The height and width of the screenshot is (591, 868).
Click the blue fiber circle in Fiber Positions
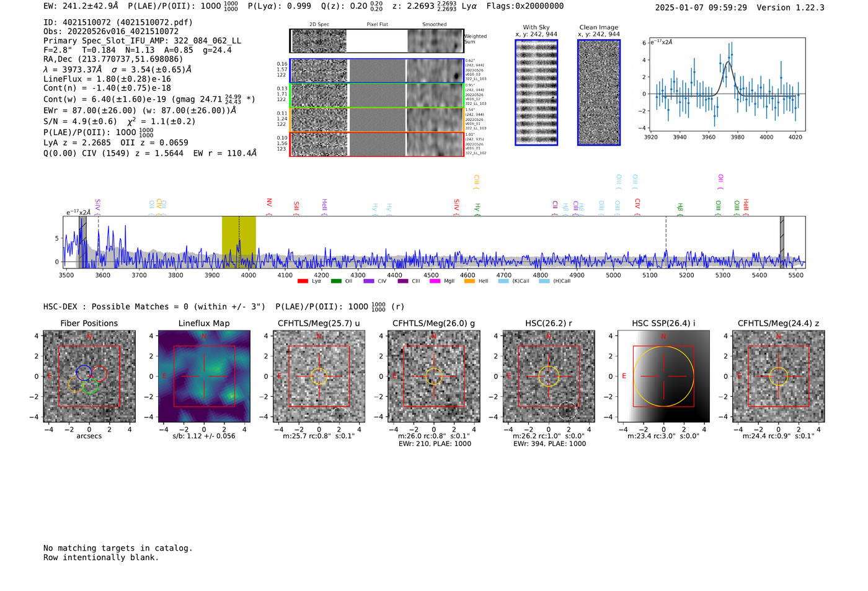pyautogui.click(x=84, y=373)
